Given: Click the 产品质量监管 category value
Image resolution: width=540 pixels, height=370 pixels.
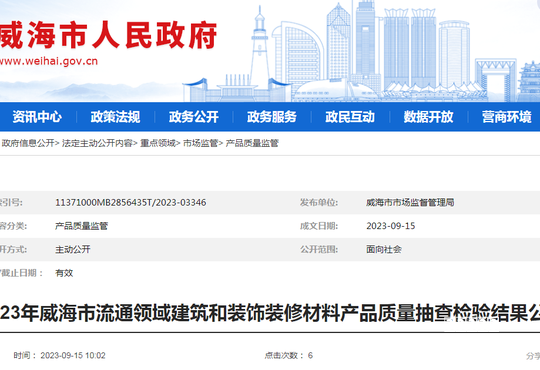Looking at the screenshot, I should point(82,226).
